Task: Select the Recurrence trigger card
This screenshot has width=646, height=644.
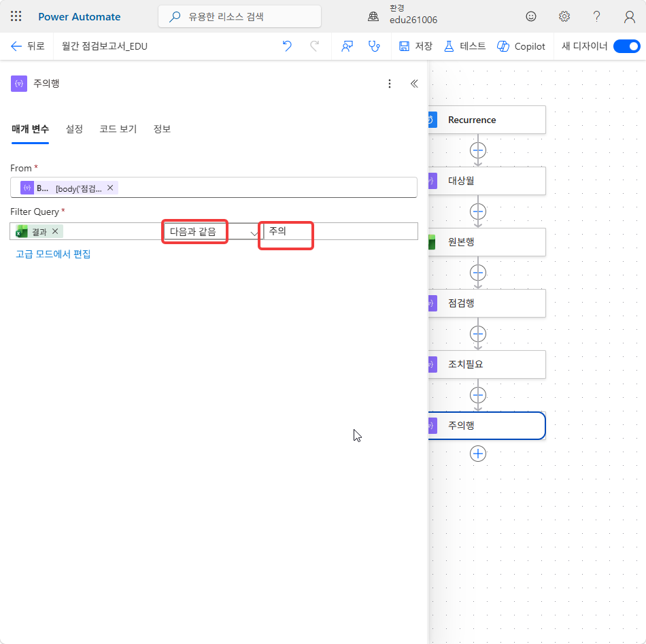Action: pyautogui.click(x=487, y=120)
